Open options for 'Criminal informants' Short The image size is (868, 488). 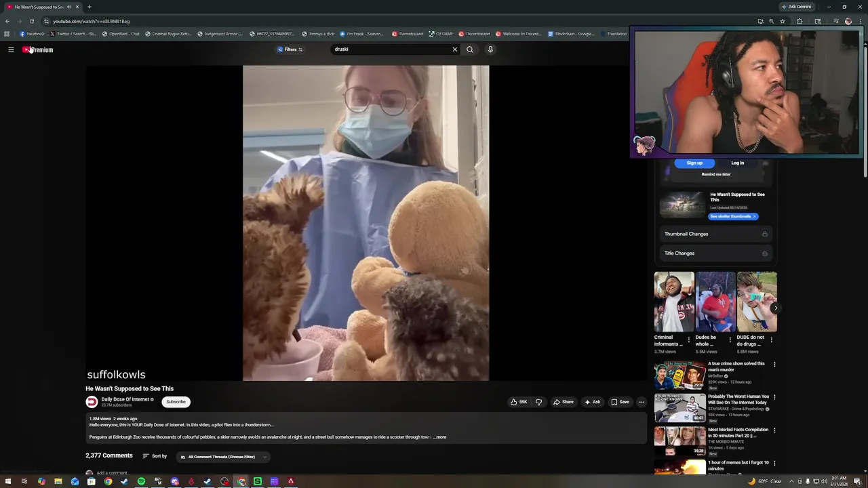click(689, 340)
